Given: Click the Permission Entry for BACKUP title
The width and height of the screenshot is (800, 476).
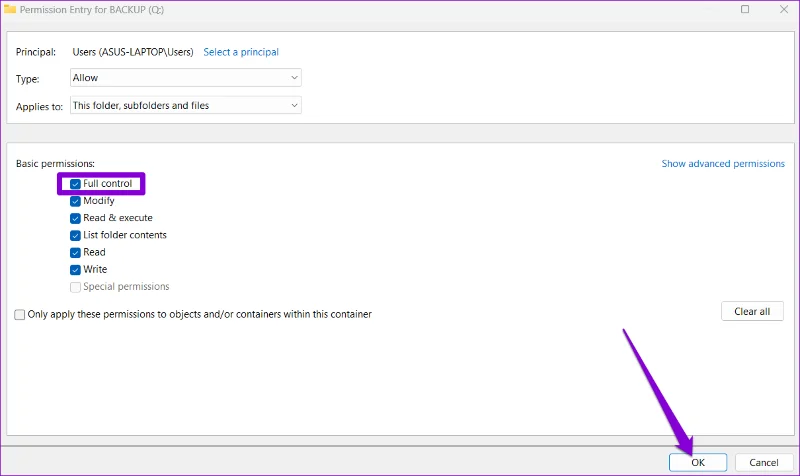Looking at the screenshot, I should click(92, 10).
